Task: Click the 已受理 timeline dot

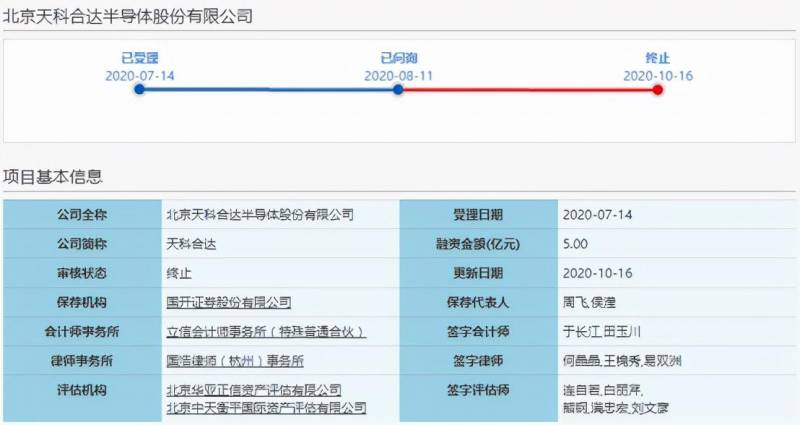Action: coord(139,90)
